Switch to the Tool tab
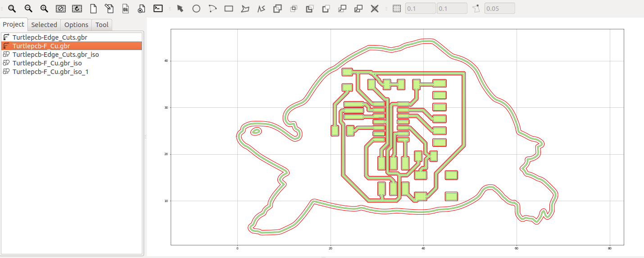This screenshot has width=644, height=258. [102, 25]
